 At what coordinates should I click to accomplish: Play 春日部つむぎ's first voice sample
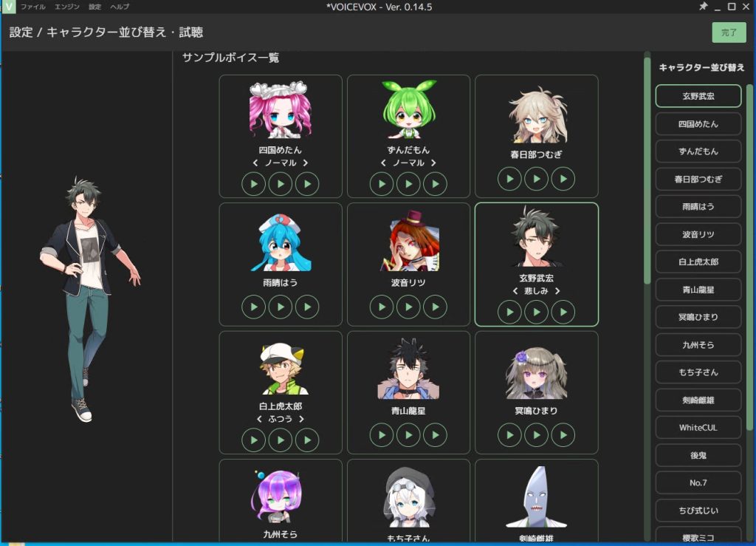509,179
